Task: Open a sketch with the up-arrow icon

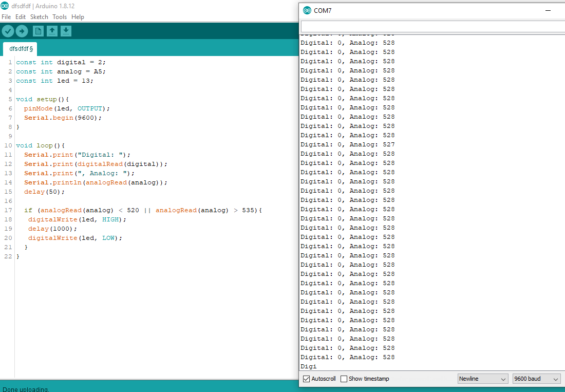Action: click(x=52, y=31)
